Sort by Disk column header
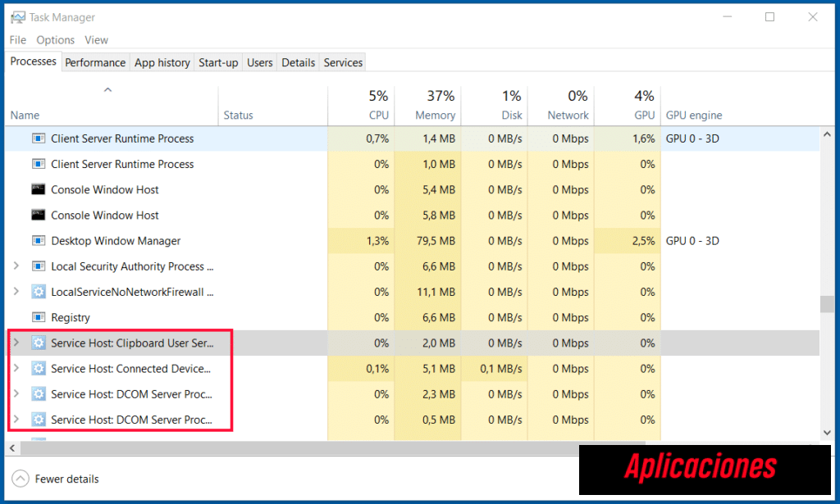 494,106
